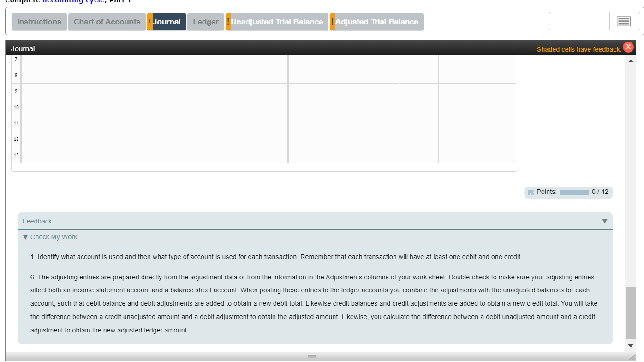Collapse the Feedback panel
Image resolution: width=644 pixels, height=362 pixels.
605,221
